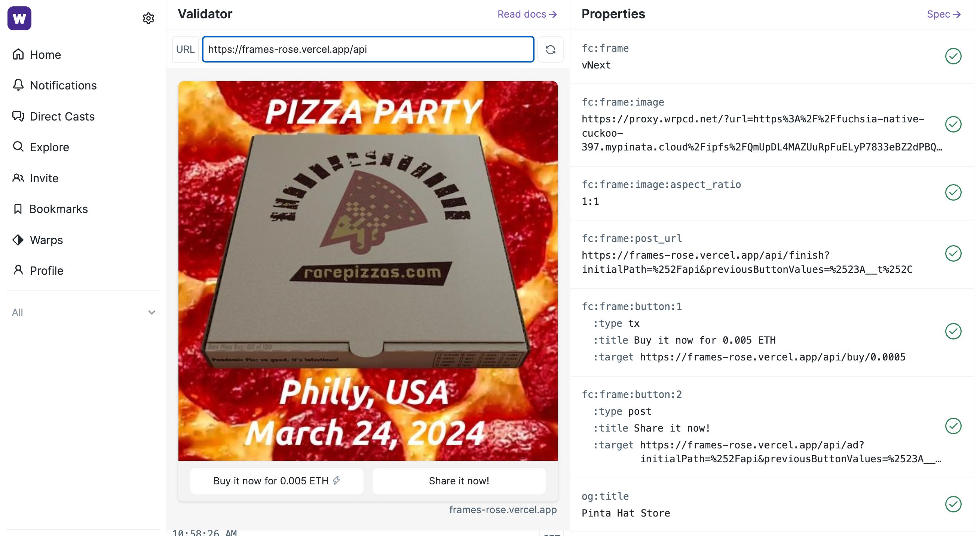Image resolution: width=980 pixels, height=536 pixels.
Task: Click the Settings gear icon
Action: [148, 18]
